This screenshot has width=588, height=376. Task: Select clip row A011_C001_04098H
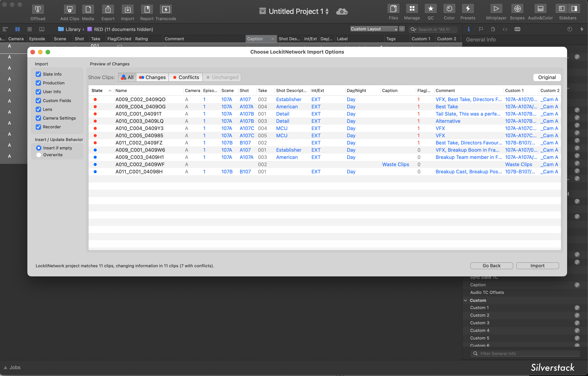[x=325, y=172]
